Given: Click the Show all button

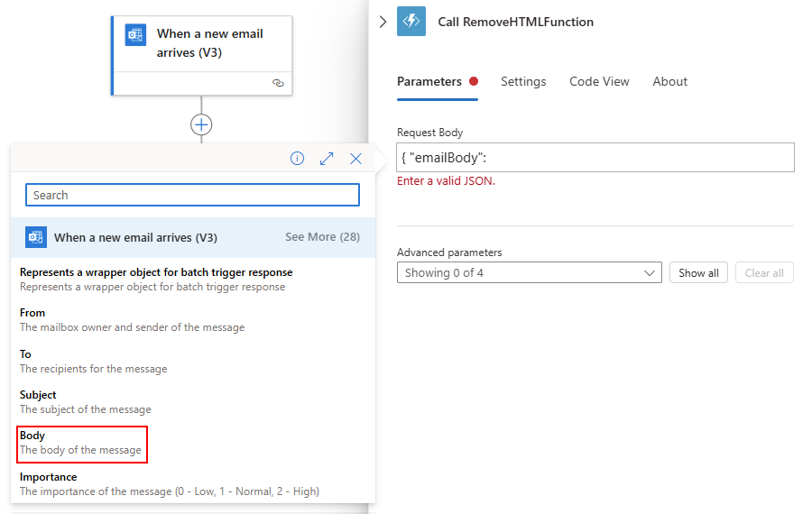Looking at the screenshot, I should [698, 272].
